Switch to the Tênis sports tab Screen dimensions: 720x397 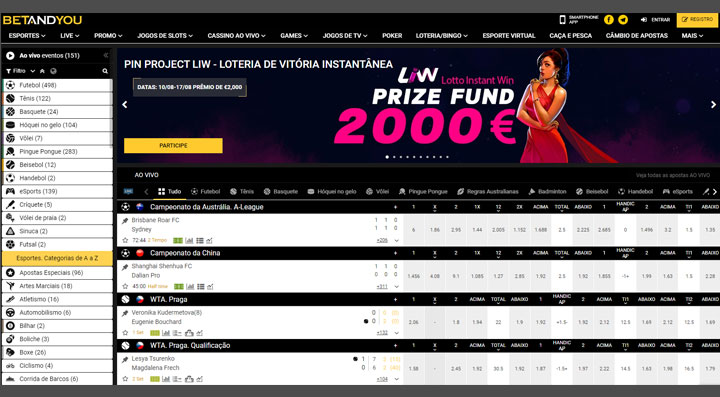pyautogui.click(x=242, y=192)
